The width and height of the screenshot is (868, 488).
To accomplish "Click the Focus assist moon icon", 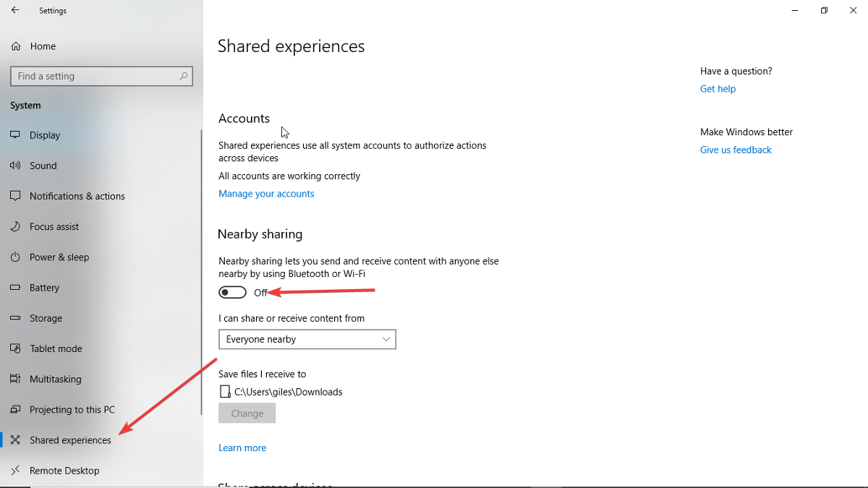I will click(x=15, y=226).
